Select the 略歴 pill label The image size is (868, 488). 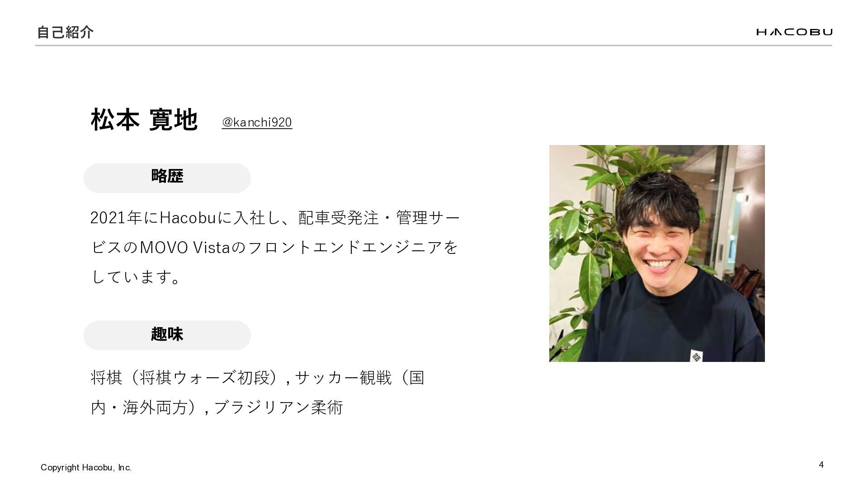pyautogui.click(x=167, y=178)
